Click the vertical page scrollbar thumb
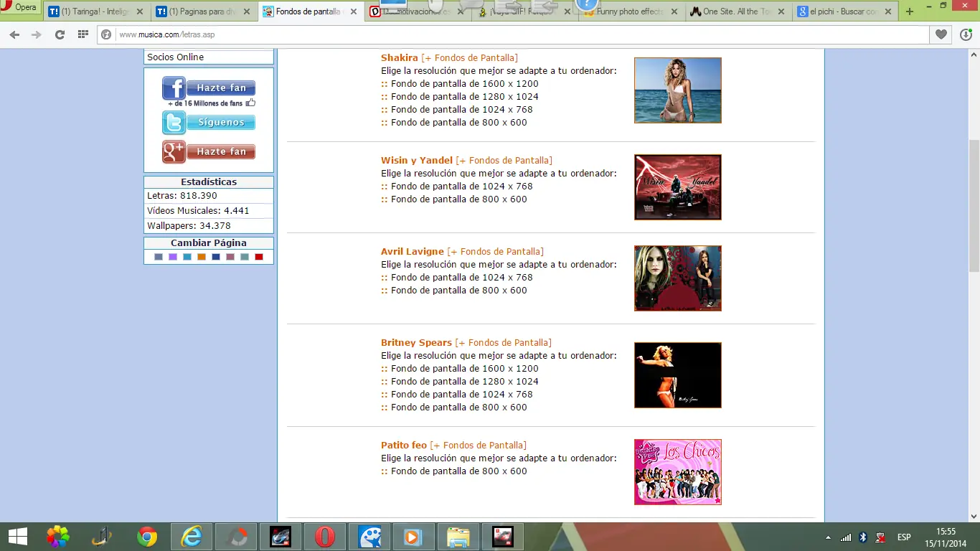 click(974, 206)
